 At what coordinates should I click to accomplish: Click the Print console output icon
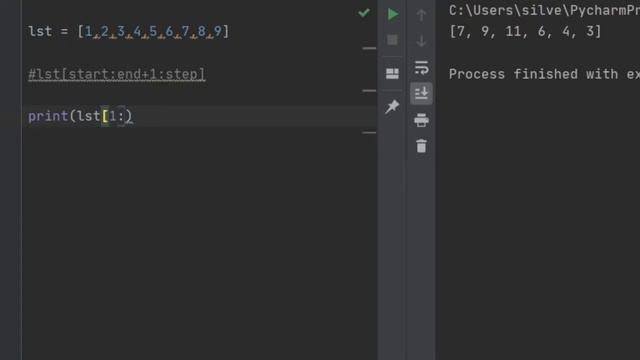421,120
